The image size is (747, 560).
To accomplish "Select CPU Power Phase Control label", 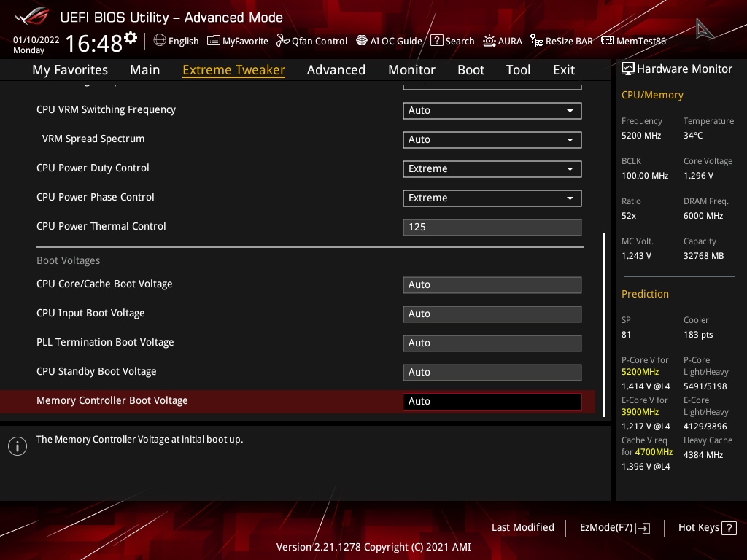I will tap(96, 197).
